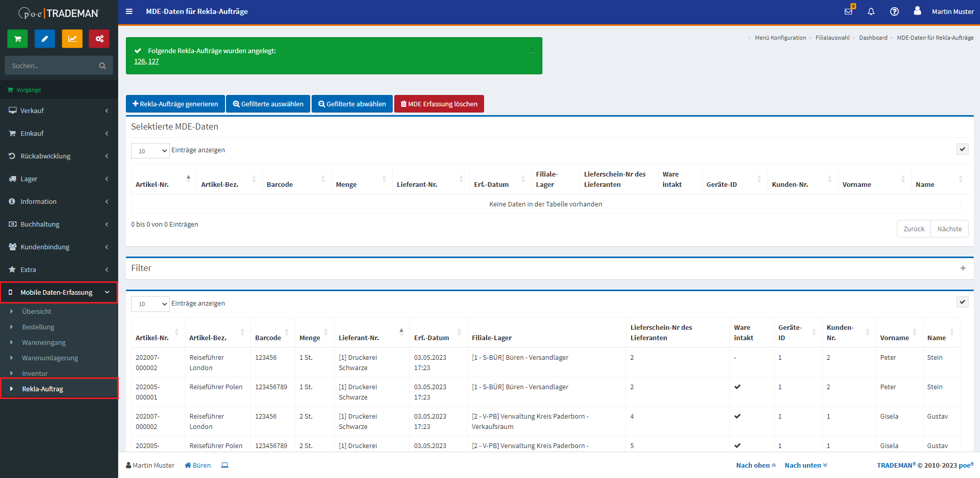
Task: Open Wareneingang in the sidebar
Action: tap(44, 342)
